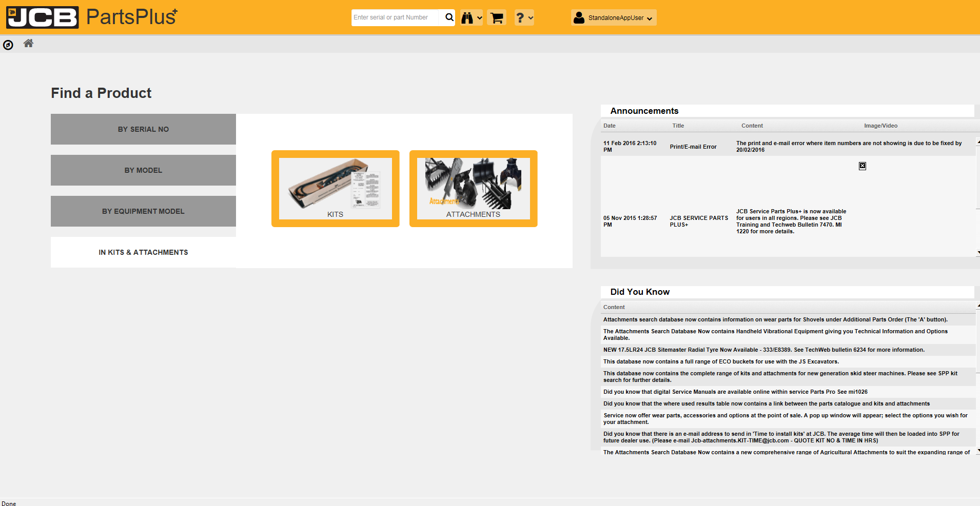Viewport: 980px width, 506px height.
Task: Click the compass navigation icon
Action: pyautogui.click(x=8, y=45)
